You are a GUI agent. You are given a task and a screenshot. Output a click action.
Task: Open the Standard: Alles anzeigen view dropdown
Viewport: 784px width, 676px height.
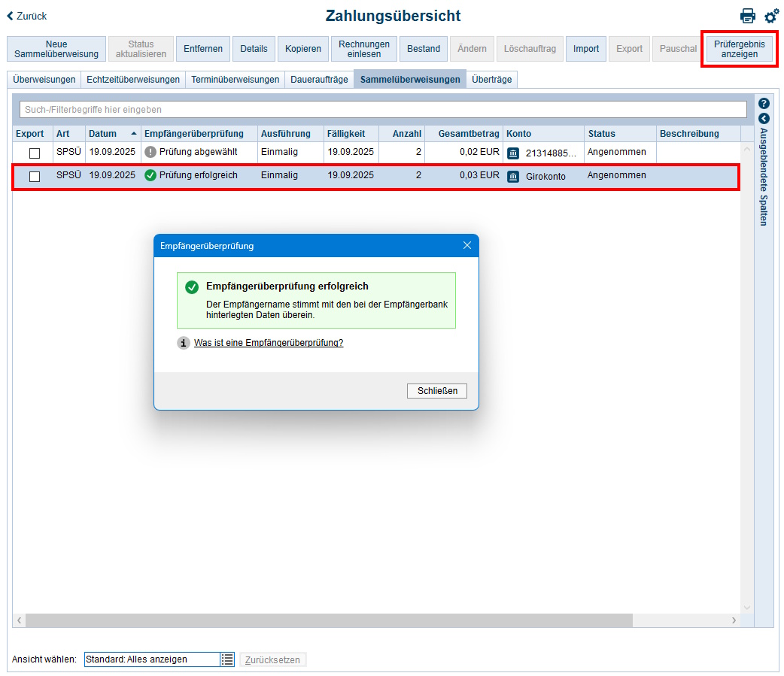(x=150, y=659)
